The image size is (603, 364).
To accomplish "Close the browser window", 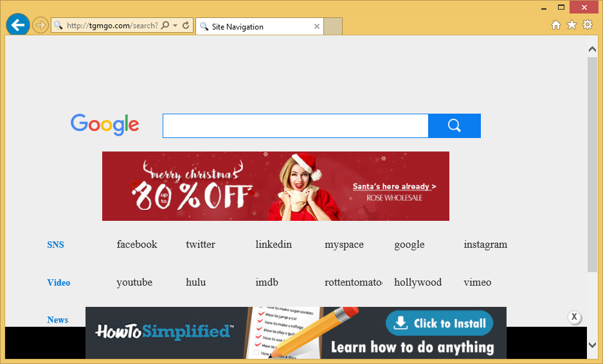I will click(584, 7).
